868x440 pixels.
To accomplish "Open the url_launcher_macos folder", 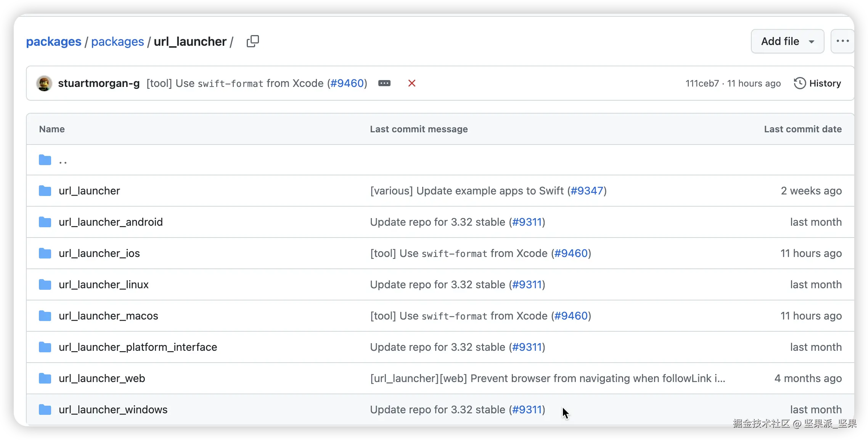I will click(108, 316).
